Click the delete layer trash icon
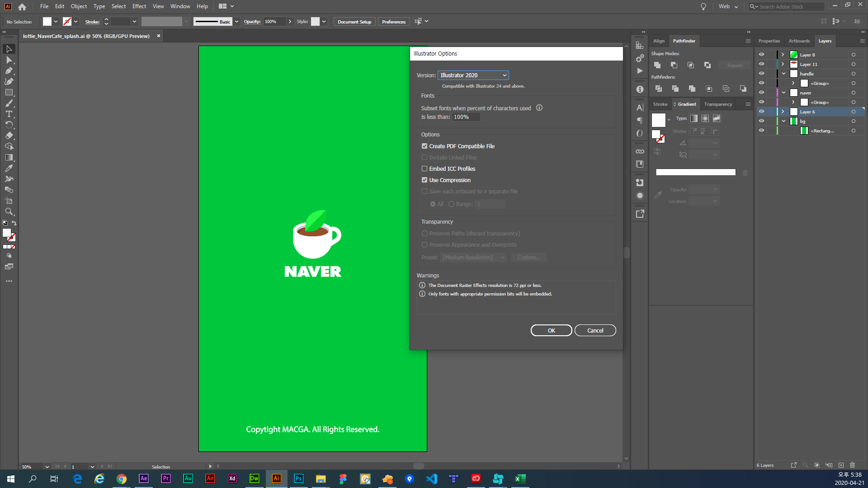 [x=852, y=465]
